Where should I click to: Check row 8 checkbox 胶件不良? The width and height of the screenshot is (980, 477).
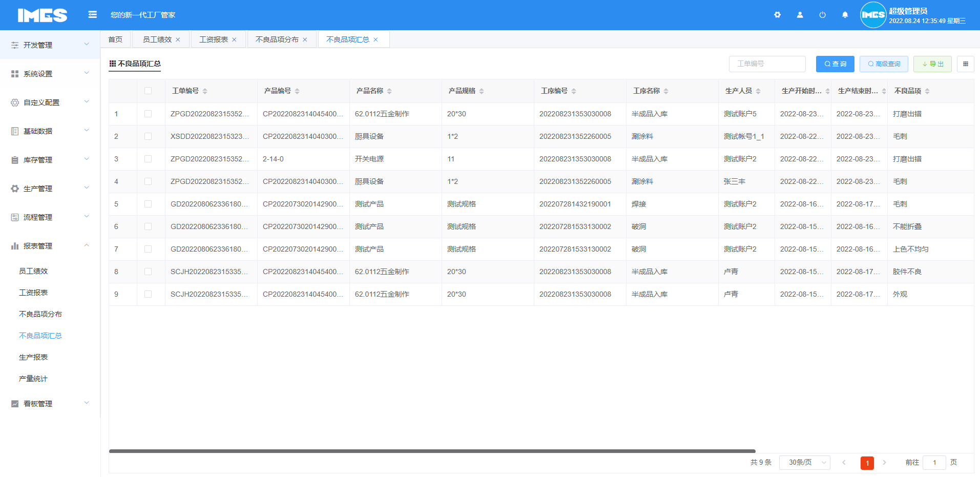148,272
